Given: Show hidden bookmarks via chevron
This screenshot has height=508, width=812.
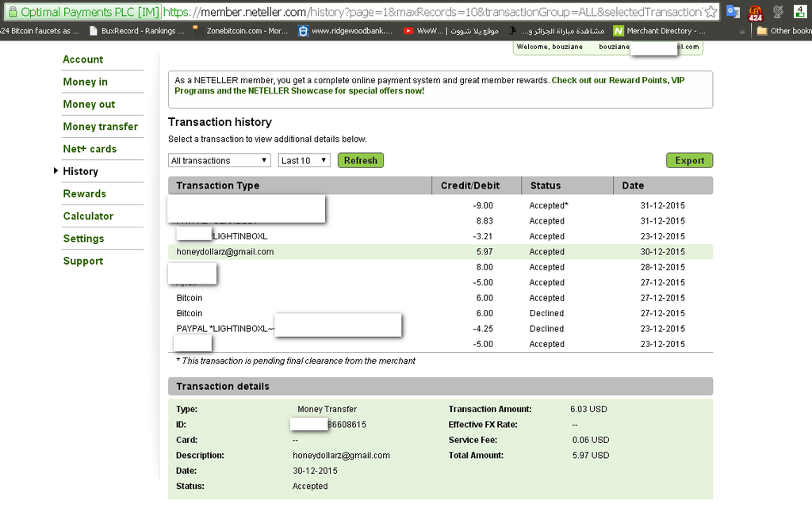Looking at the screenshot, I should pyautogui.click(x=742, y=32).
